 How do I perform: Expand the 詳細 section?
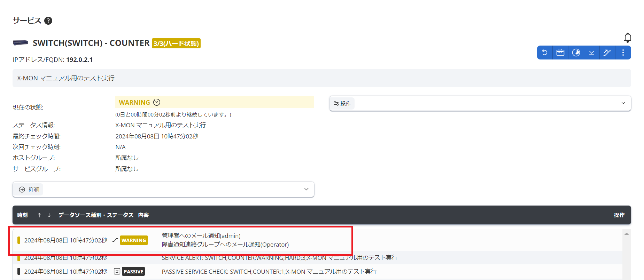[163, 189]
